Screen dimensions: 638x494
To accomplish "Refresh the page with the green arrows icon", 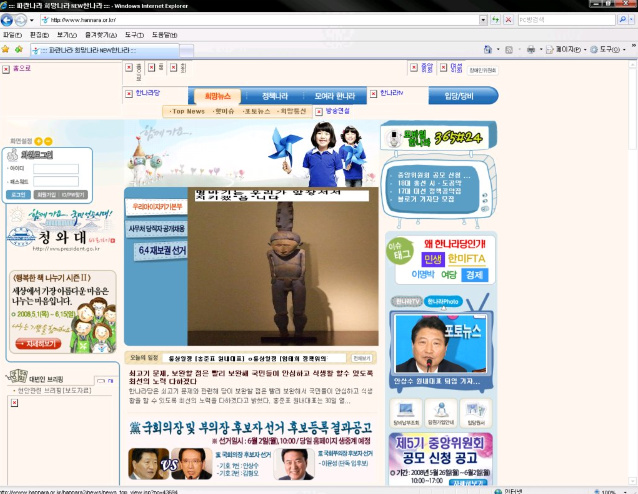I will [x=495, y=20].
